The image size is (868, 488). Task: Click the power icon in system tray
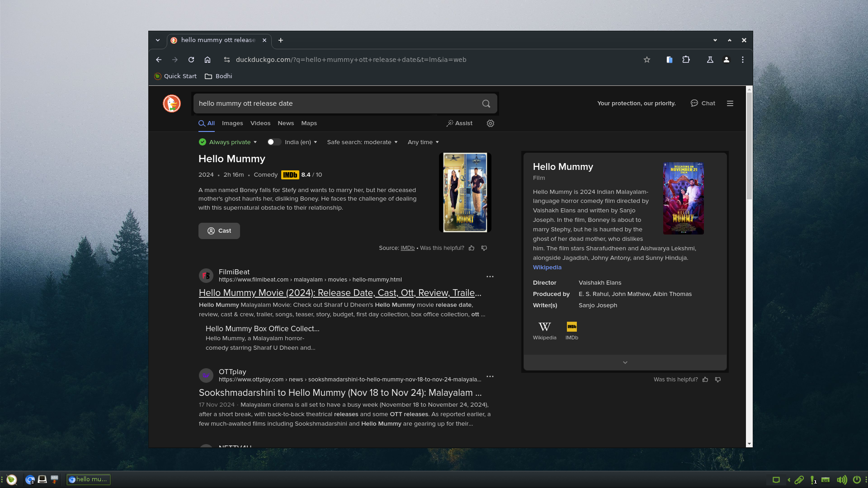click(857, 480)
